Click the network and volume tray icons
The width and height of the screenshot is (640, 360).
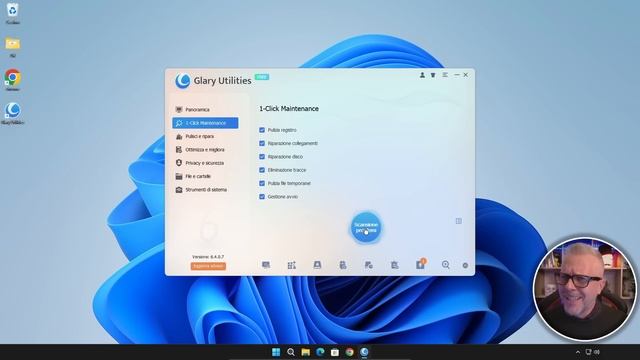[593, 352]
